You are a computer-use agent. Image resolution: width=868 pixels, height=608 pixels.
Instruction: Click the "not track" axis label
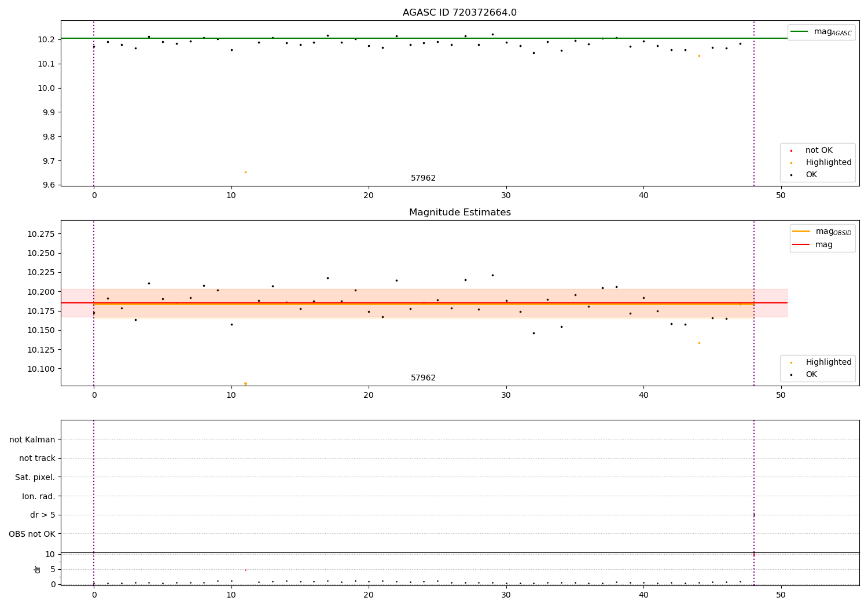click(37, 459)
